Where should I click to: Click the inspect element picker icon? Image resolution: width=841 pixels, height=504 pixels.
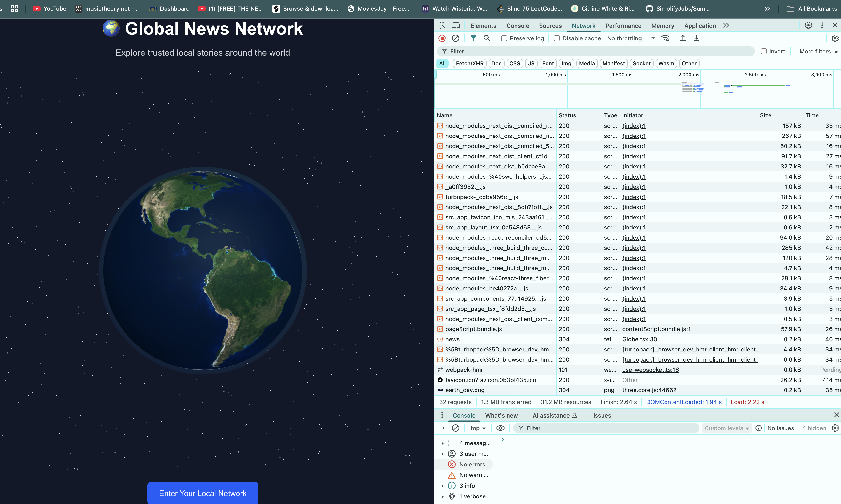point(442,25)
